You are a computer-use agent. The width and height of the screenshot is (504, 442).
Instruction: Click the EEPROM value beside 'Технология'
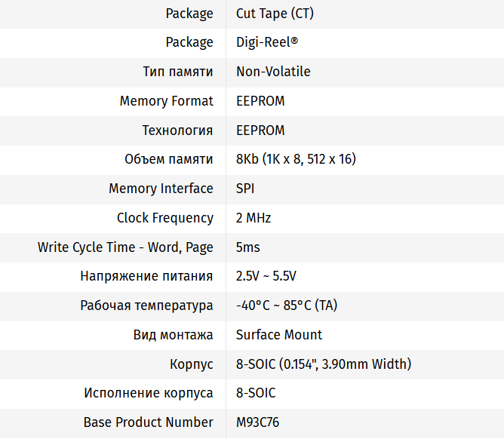coord(260,130)
